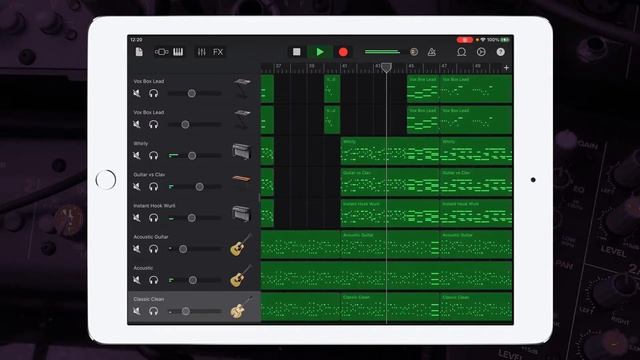Open My Songs with the document icon
Viewport: 640px width, 360px height.
(139, 52)
